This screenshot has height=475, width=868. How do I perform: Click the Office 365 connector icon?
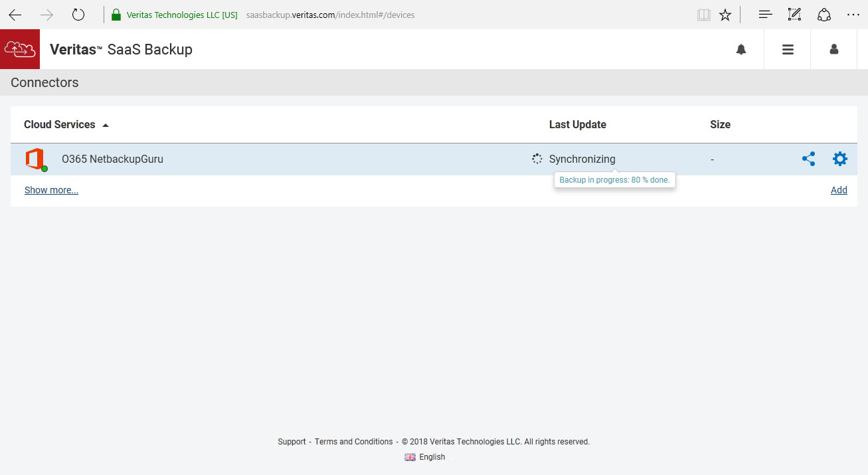[35, 159]
